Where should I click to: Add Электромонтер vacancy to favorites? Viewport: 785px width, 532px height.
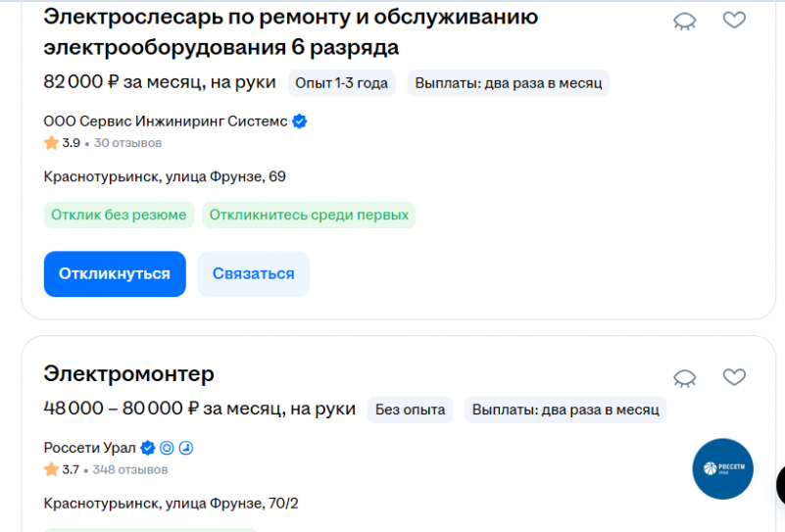click(x=734, y=377)
